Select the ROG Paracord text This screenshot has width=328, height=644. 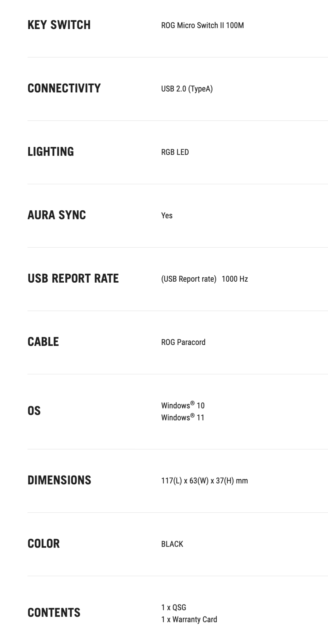183,342
